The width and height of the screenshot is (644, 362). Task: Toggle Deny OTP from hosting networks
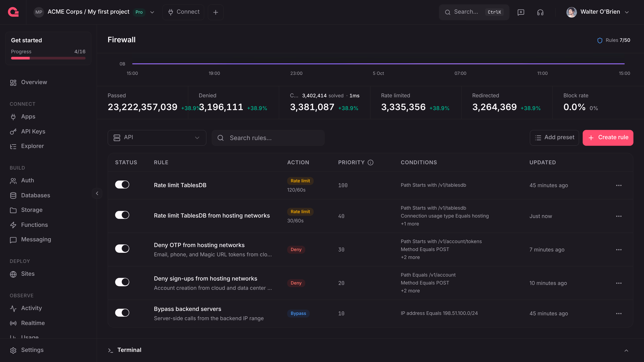tap(122, 249)
